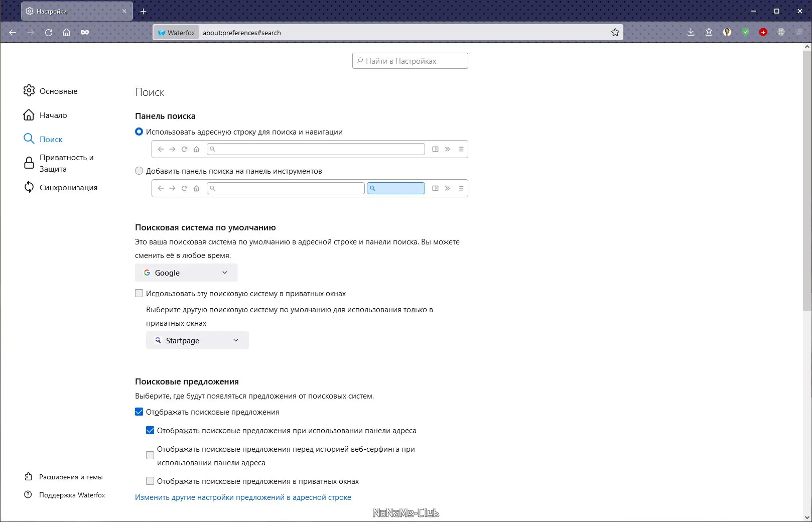
Task: Enable 'Использовать эту поисковую систему в приватных окнах'
Action: (x=139, y=293)
